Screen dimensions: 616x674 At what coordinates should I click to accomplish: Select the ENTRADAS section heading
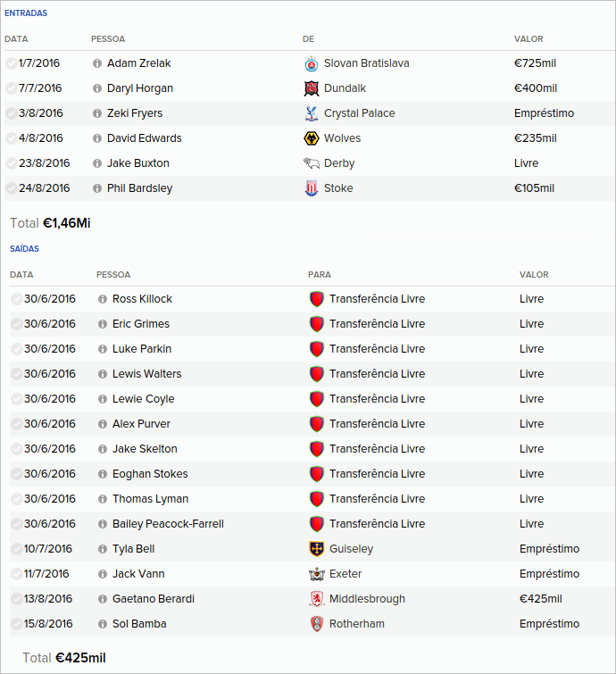(26, 13)
